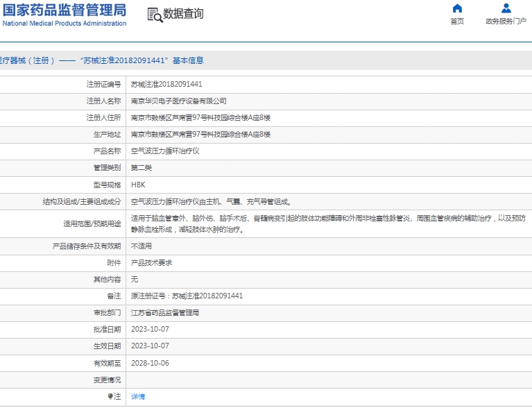This screenshot has height=408, width=532.
Task: Click the 适用范围 intended use paragraph
Action: (x=328, y=223)
